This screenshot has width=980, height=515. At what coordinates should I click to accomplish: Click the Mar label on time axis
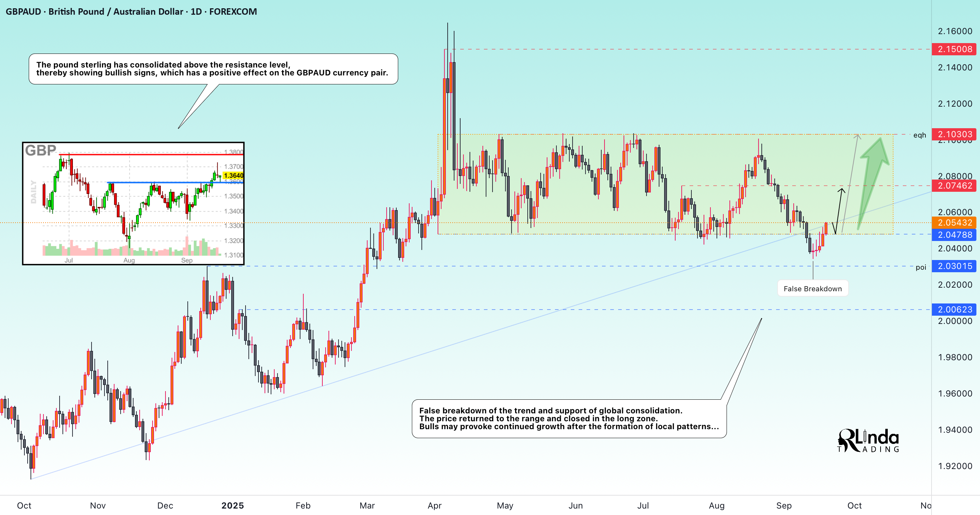click(x=367, y=506)
